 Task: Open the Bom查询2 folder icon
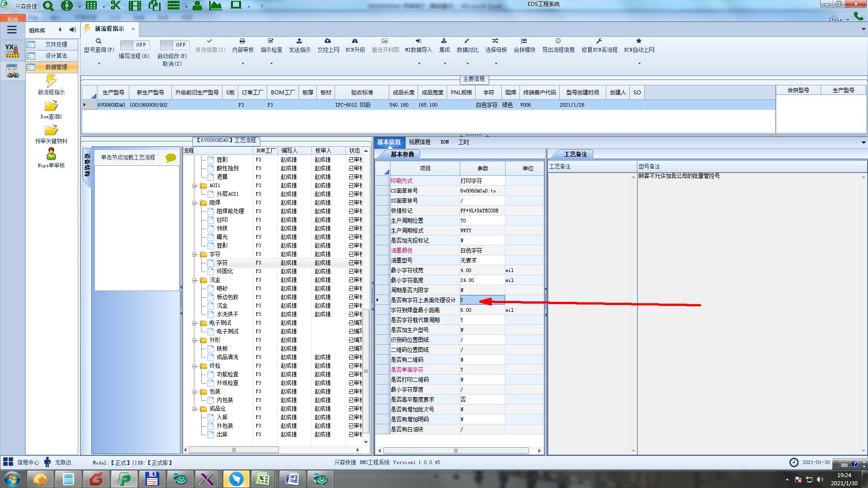point(51,106)
